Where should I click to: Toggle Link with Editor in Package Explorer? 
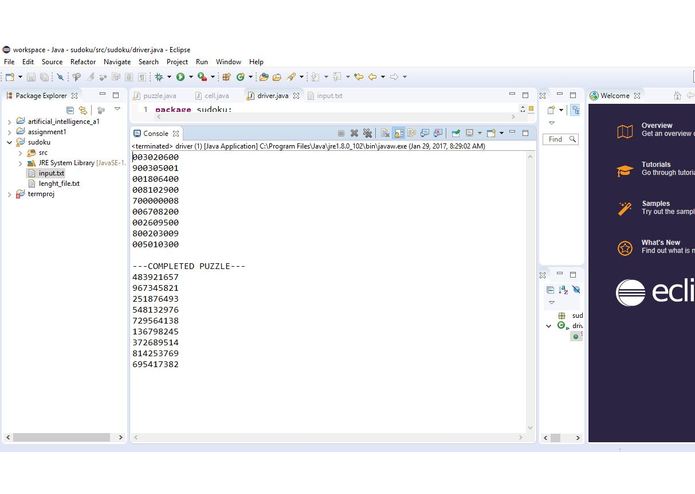tap(83, 110)
